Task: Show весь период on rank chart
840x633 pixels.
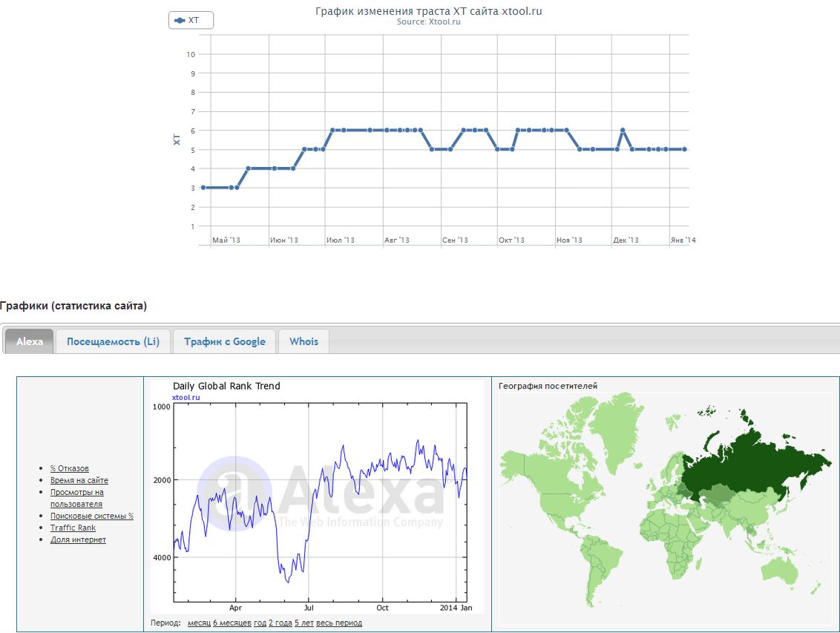Action: coord(339,623)
